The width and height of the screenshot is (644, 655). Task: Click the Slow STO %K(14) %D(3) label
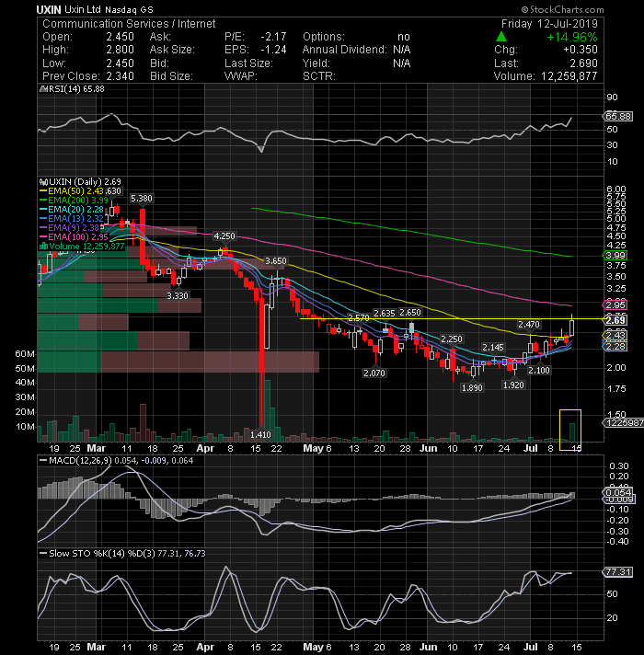coord(102,554)
